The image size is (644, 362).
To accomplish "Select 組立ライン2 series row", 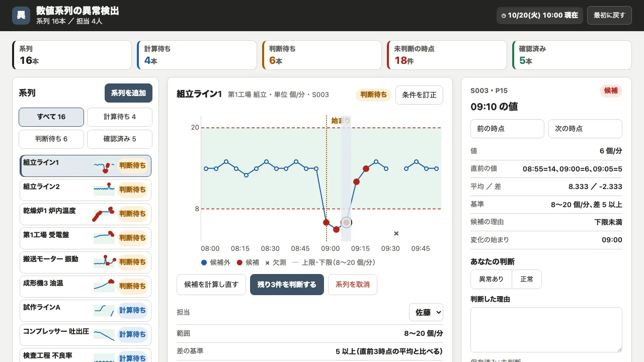I will [86, 190].
